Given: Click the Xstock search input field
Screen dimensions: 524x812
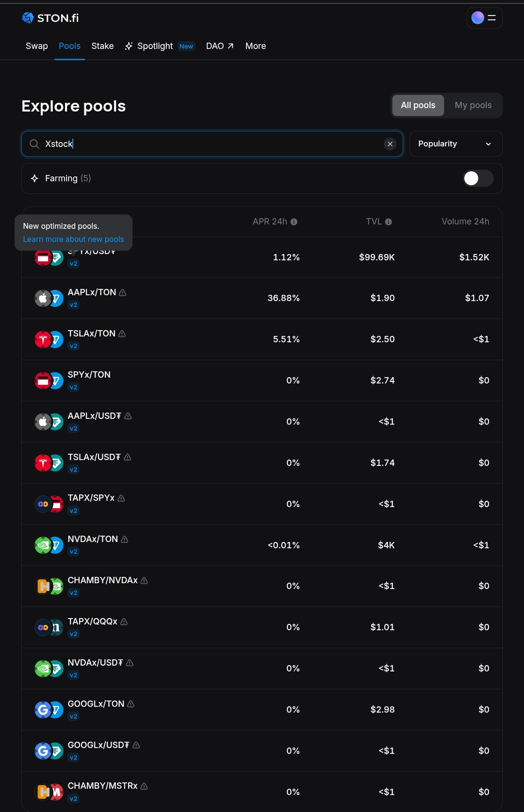Looking at the screenshot, I should [x=209, y=144].
